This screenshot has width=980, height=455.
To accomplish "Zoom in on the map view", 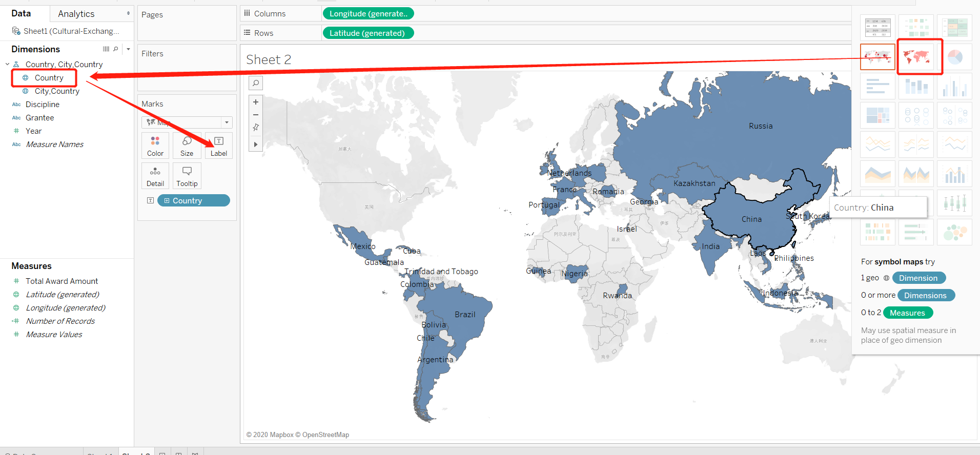I will click(256, 102).
